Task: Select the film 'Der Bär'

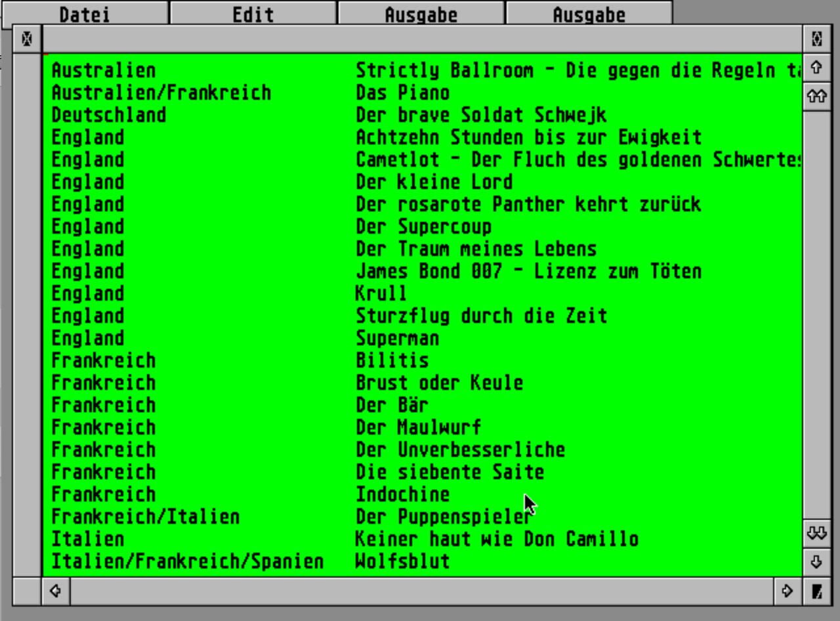Action: click(x=392, y=405)
